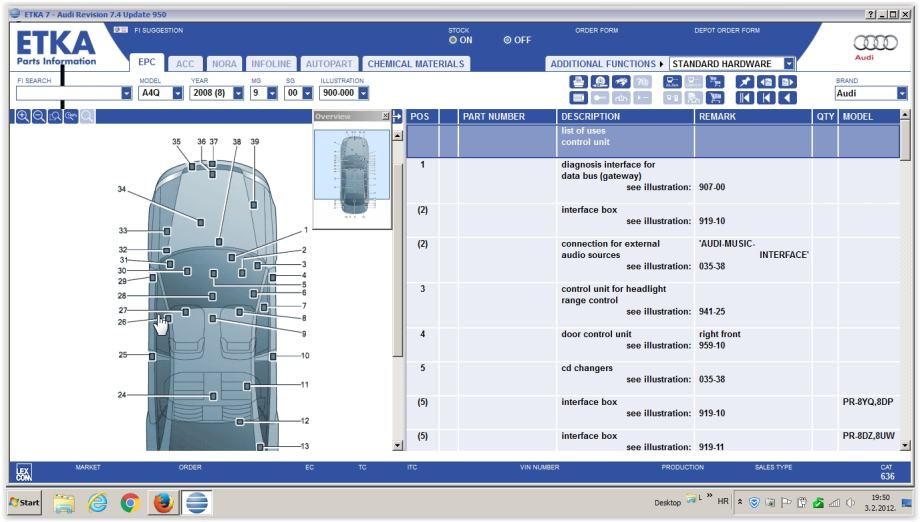Open the MG dropdown showing 9
The width and height of the screenshot is (920, 522).
pyautogui.click(x=272, y=93)
